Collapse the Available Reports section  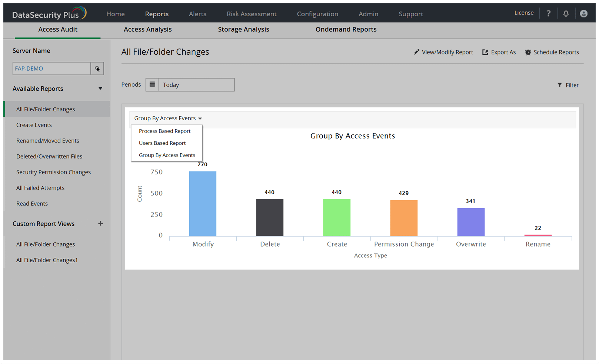[x=100, y=89]
